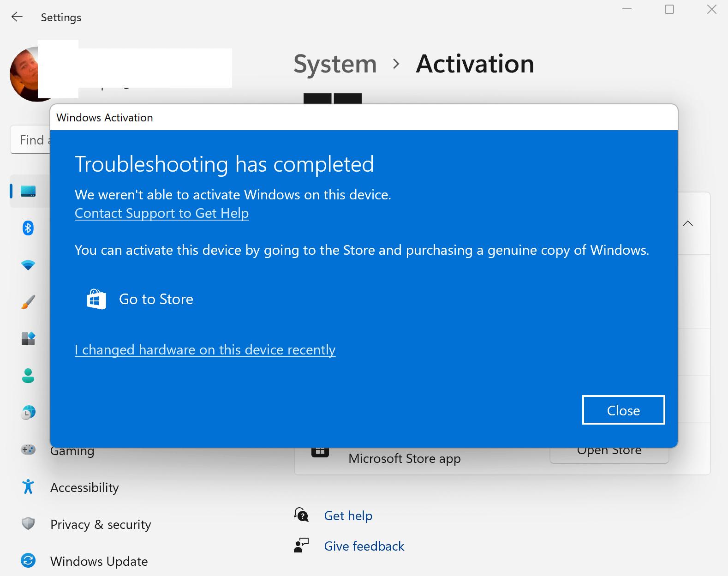728x576 pixels.
Task: Click the Give feedback link
Action: pos(364,546)
